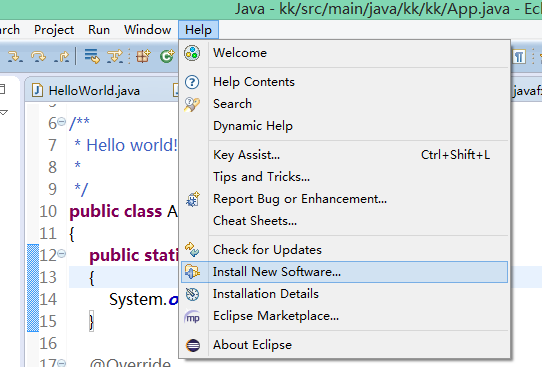Select Dynamic Help menu entry

point(344,126)
